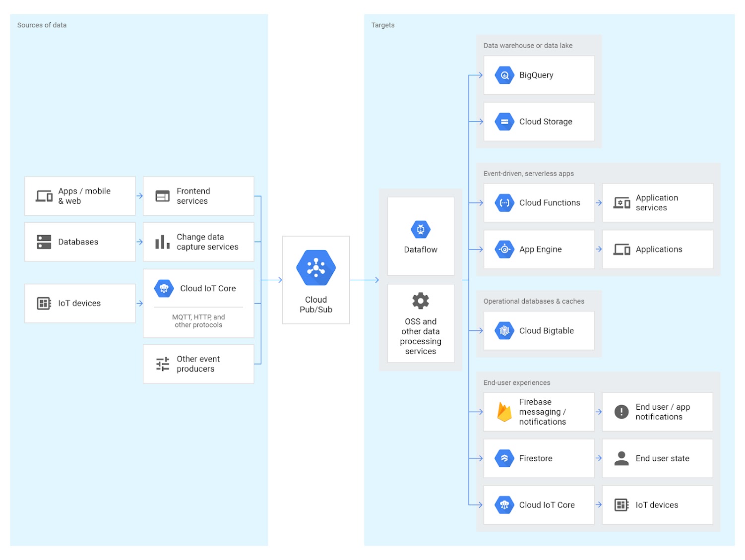Select the 'Operational databases & caches' group label

pos(534,301)
